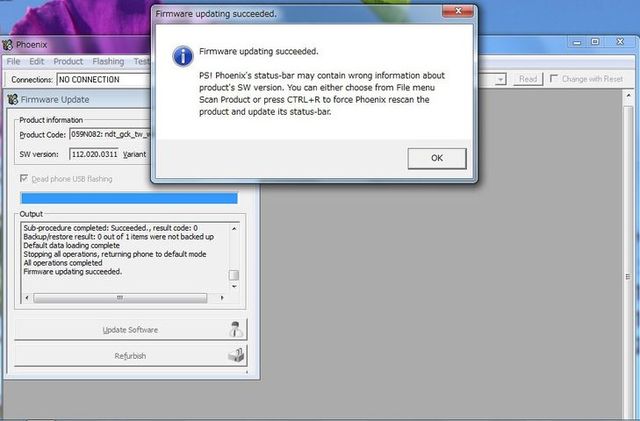Open the Flashing menu
The height and width of the screenshot is (421, 640).
coord(108,62)
